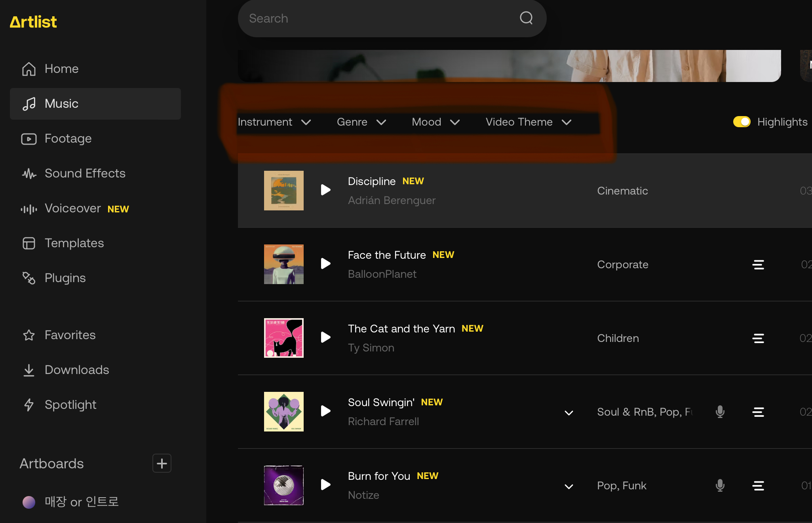Click the Artlist logo
The image size is (812, 523).
pos(33,22)
